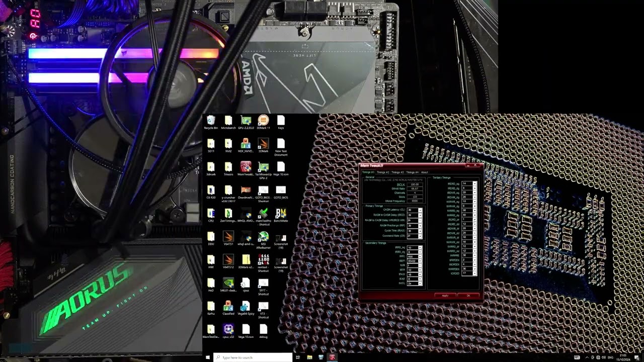644x362 pixels.
Task: Click the OK button in MemTweakIt
Action: 468,295
